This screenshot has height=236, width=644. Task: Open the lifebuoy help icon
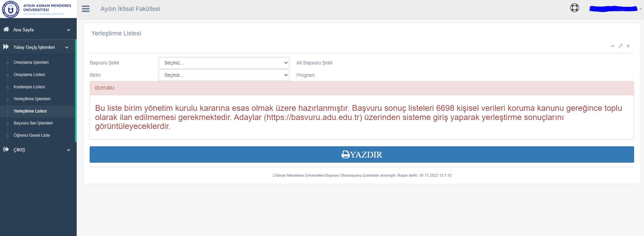click(574, 8)
